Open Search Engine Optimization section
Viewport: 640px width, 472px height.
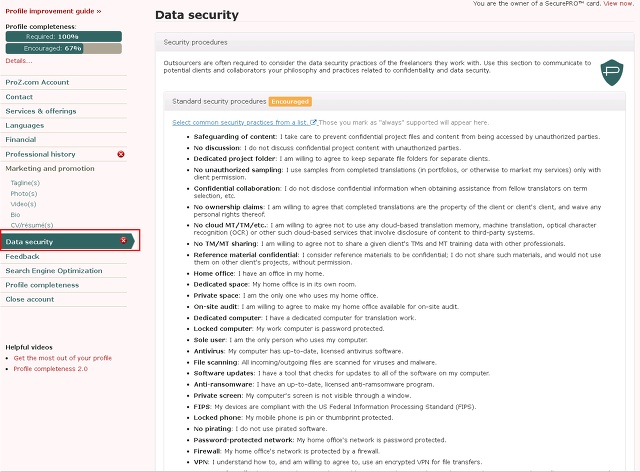point(54,271)
